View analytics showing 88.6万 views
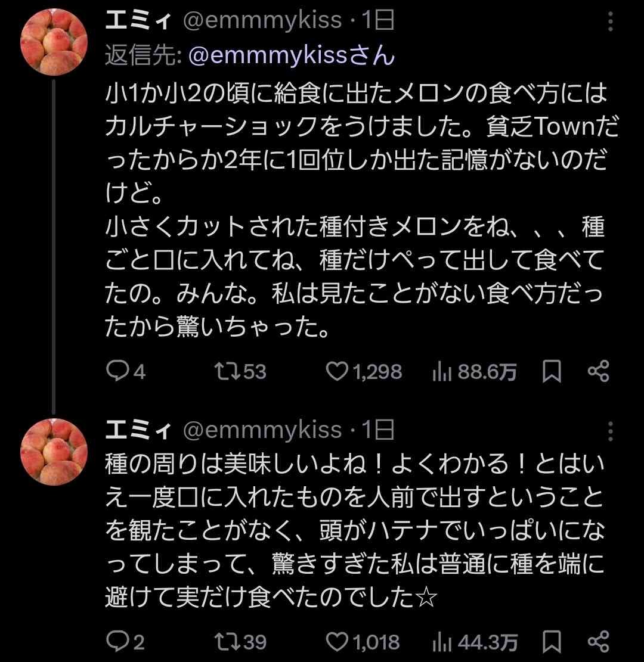Viewport: 644px width, 662px height. click(x=441, y=372)
